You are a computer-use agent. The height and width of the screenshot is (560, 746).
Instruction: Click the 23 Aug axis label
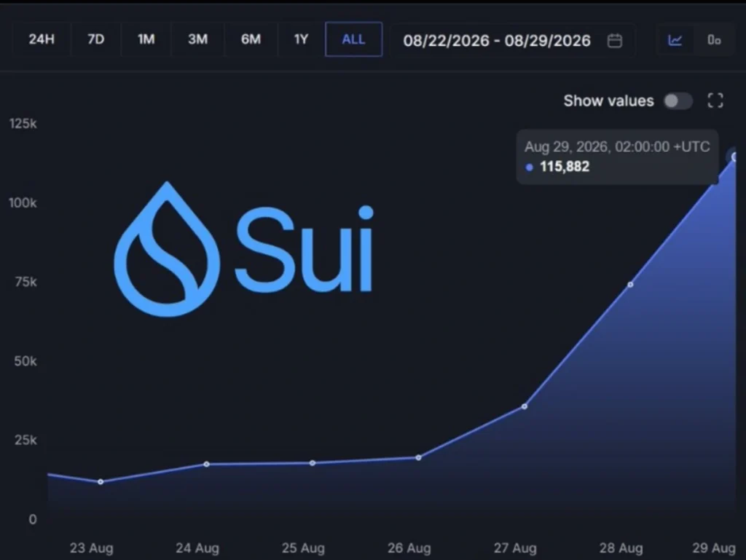pyautogui.click(x=91, y=548)
